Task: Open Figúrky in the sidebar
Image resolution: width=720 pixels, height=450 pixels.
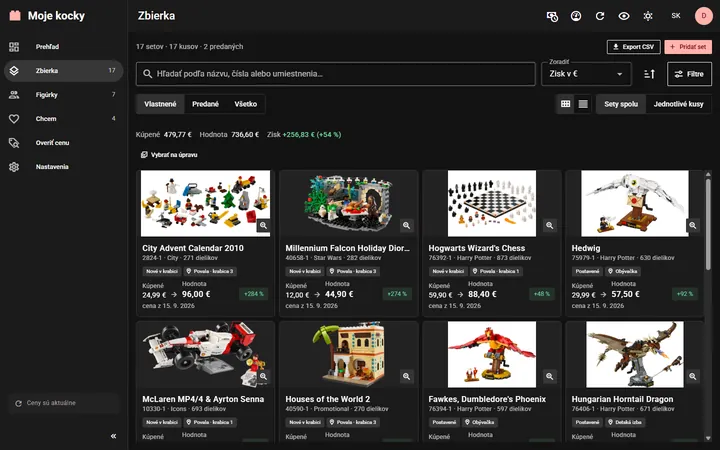Action: [x=64, y=95]
